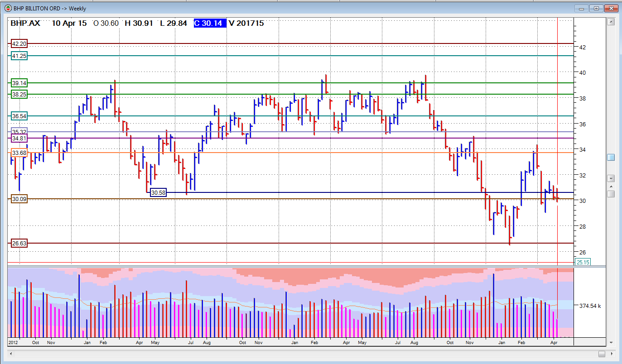Click the horizontal scrollbar thumb
The width and height of the screenshot is (622, 364).
602,354
